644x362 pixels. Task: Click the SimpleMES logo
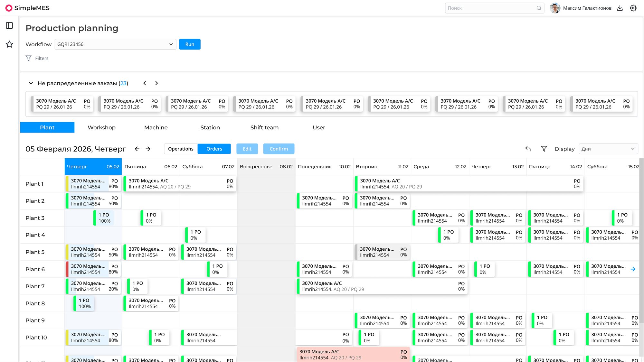[27, 8]
